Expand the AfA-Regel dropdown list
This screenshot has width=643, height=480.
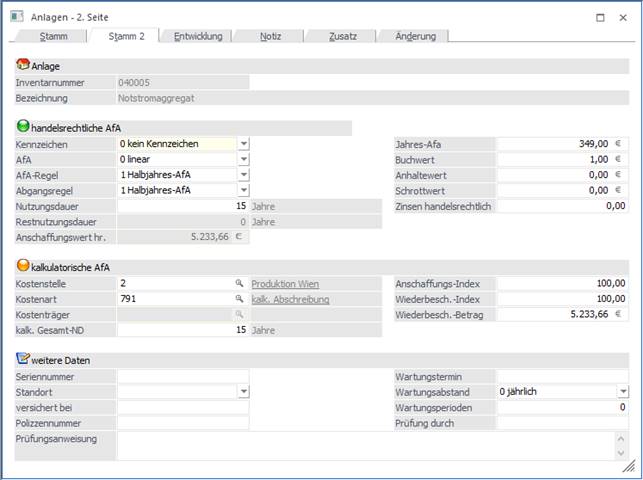tap(243, 174)
